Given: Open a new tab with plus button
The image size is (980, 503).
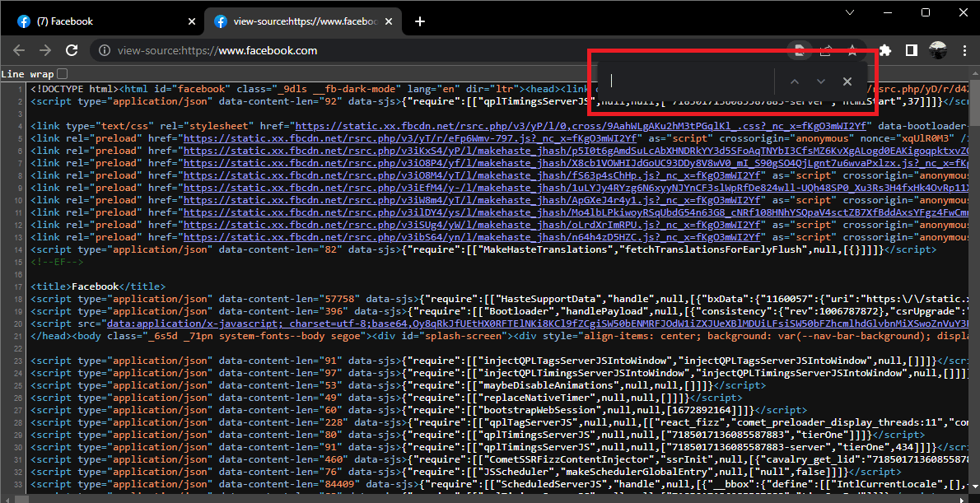Looking at the screenshot, I should point(420,21).
